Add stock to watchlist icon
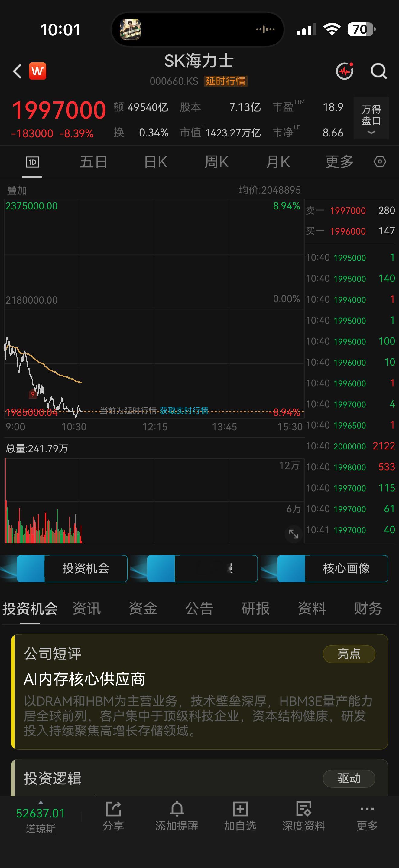The image size is (399, 868). [x=240, y=817]
